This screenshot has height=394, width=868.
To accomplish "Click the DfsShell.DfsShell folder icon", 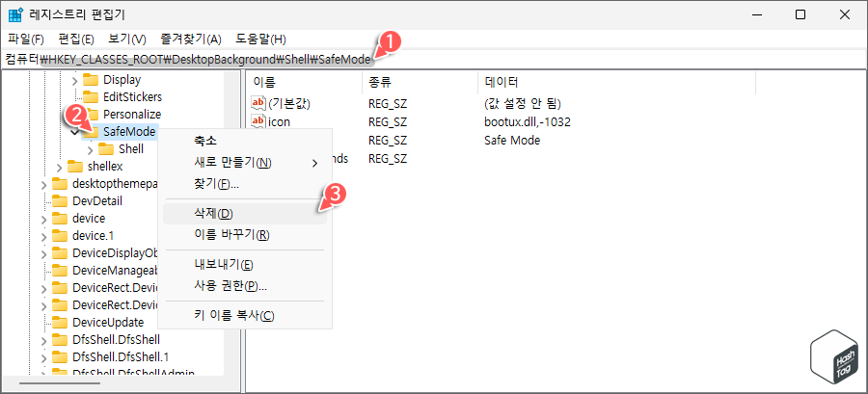I will pyautogui.click(x=59, y=339).
